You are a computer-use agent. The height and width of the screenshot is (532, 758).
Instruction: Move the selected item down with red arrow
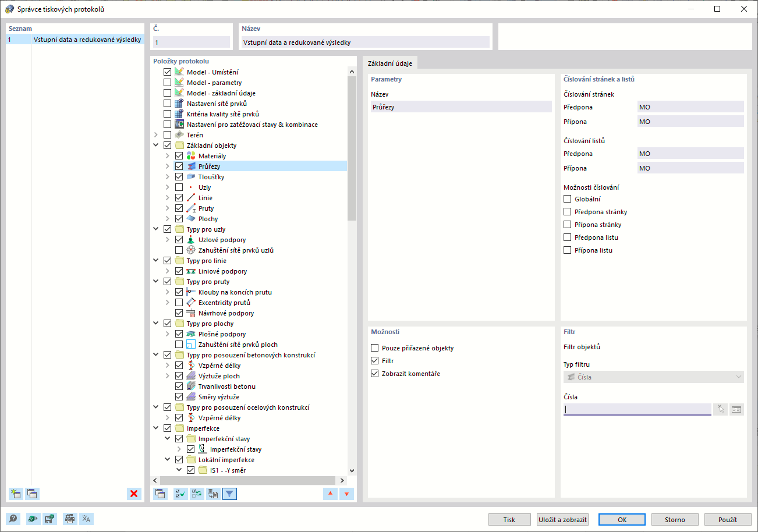pyautogui.click(x=347, y=494)
